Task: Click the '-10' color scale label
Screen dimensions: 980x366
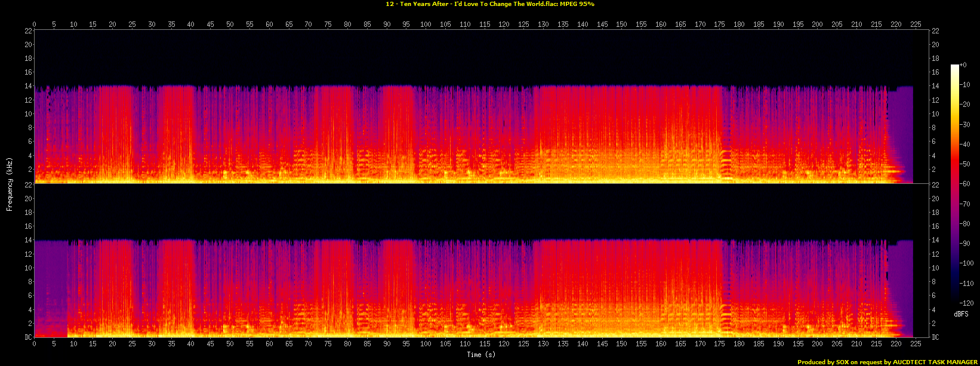Action: coord(965,84)
